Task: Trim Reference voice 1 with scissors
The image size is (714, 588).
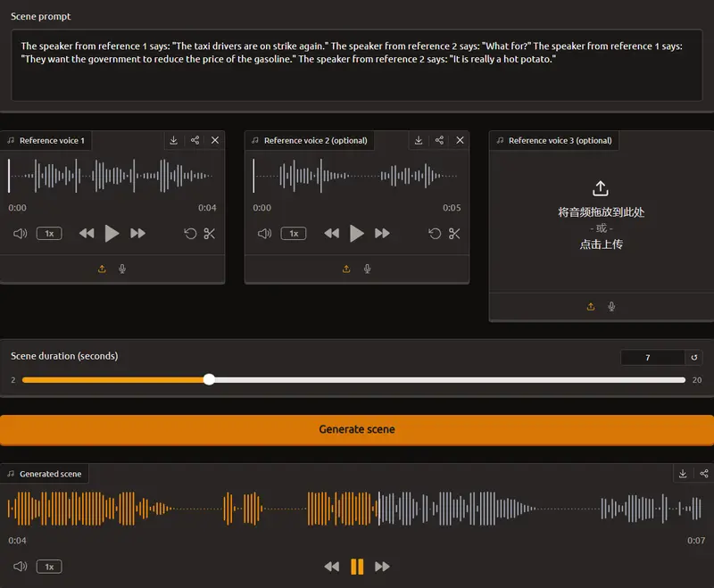Action: pos(210,234)
